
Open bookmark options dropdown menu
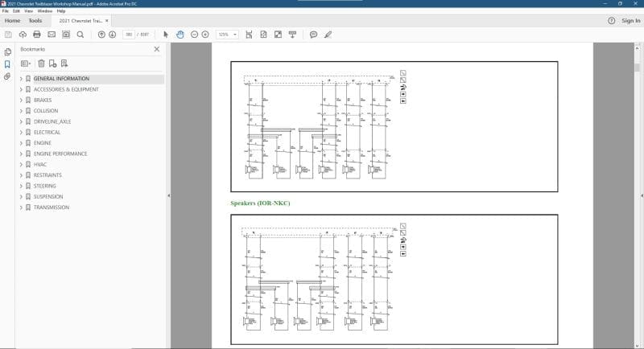(26, 64)
